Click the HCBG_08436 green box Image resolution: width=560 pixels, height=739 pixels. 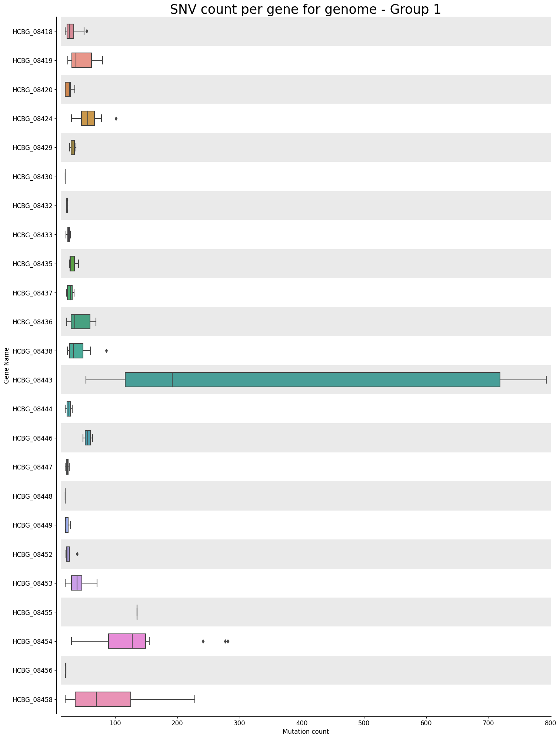(80, 321)
